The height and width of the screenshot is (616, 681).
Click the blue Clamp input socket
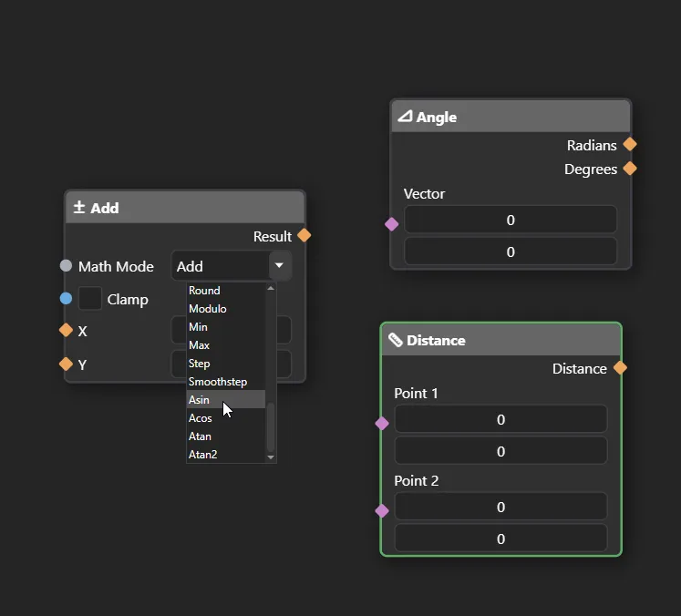[66, 299]
